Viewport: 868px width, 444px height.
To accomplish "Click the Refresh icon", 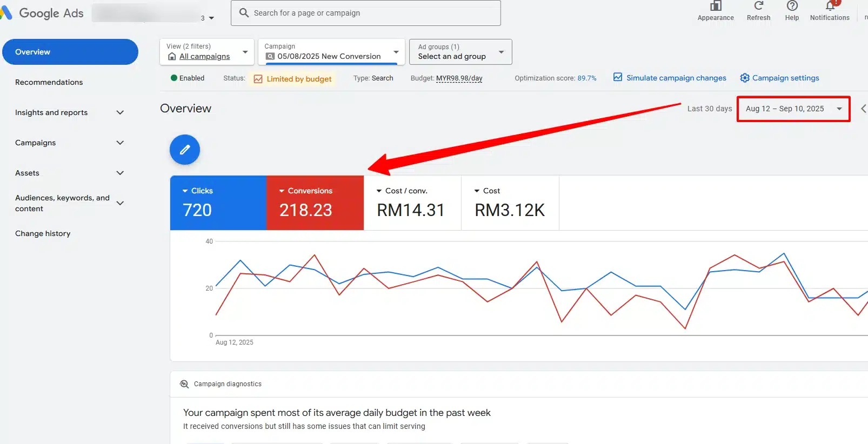I will 758,6.
